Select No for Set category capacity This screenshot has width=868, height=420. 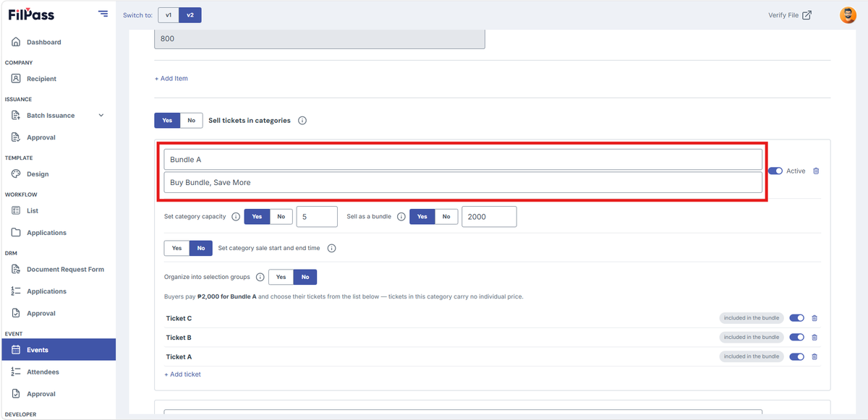(281, 216)
